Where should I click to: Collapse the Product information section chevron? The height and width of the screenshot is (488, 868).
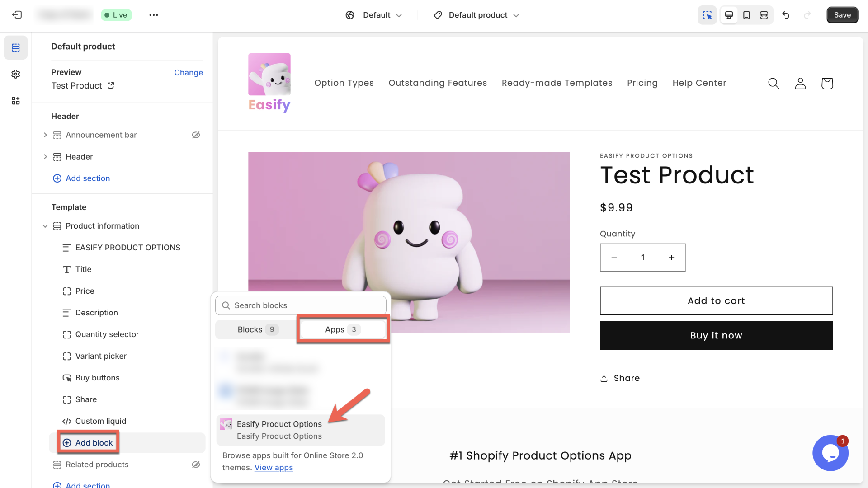[x=45, y=226]
